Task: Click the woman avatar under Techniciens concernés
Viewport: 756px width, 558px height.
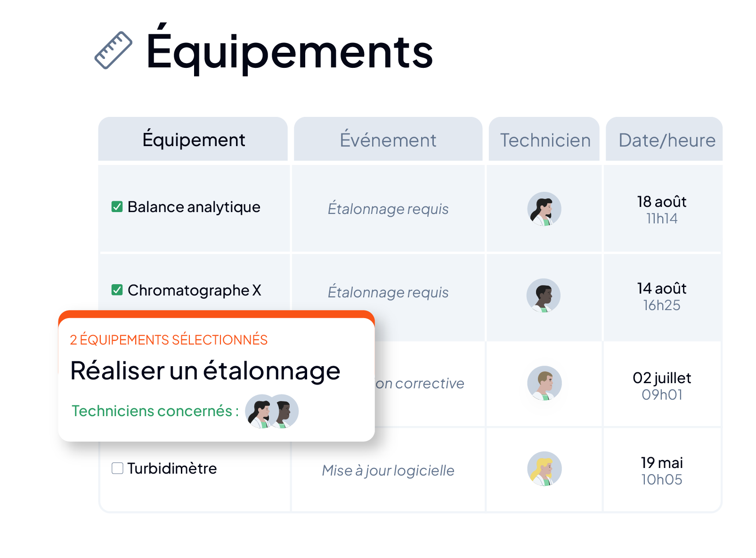Action: point(261,411)
